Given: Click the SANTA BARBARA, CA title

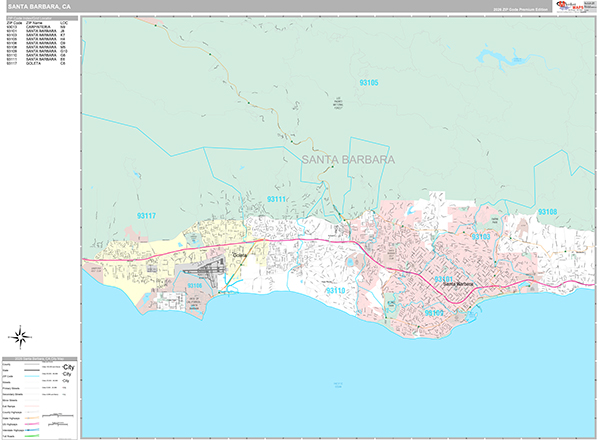Looking at the screenshot, I should tap(38, 6).
